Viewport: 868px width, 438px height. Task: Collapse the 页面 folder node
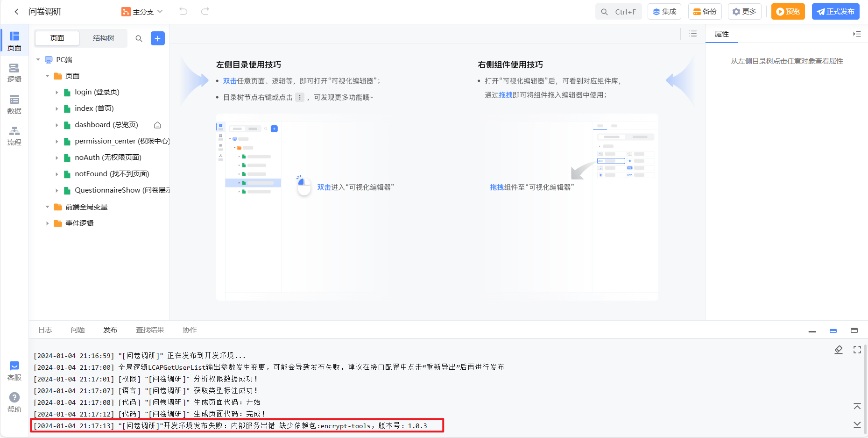click(48, 76)
